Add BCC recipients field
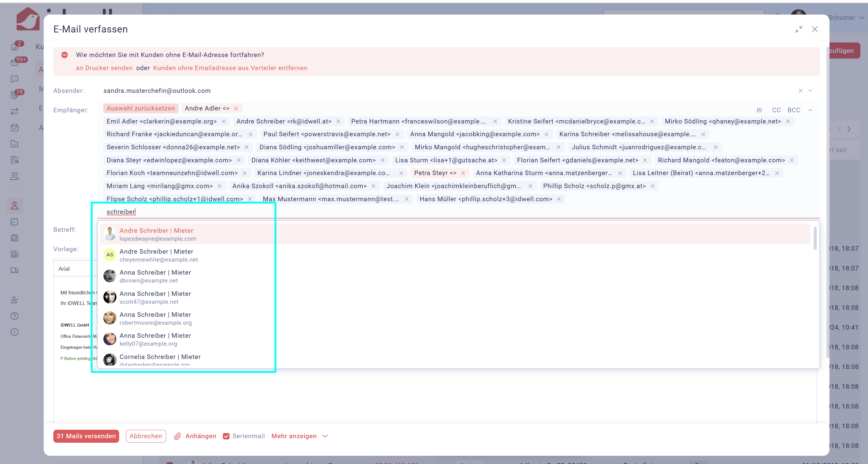 793,110
